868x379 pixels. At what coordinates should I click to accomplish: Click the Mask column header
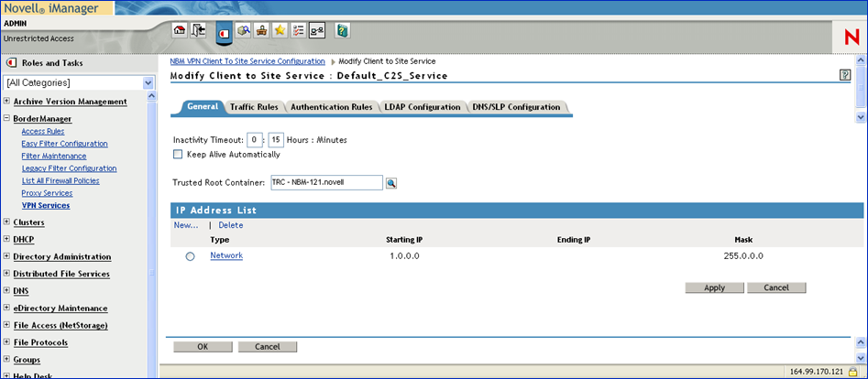743,240
